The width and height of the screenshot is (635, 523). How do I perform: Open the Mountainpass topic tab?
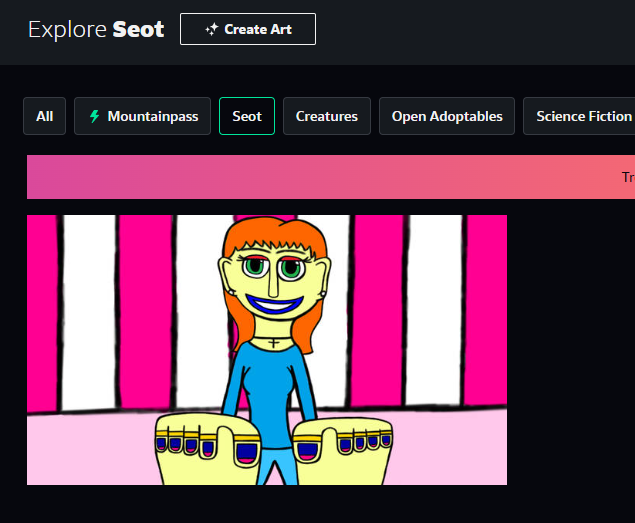143,116
